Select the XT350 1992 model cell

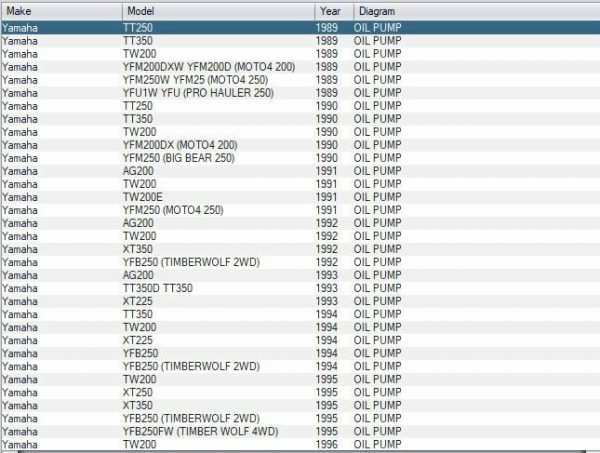click(138, 249)
